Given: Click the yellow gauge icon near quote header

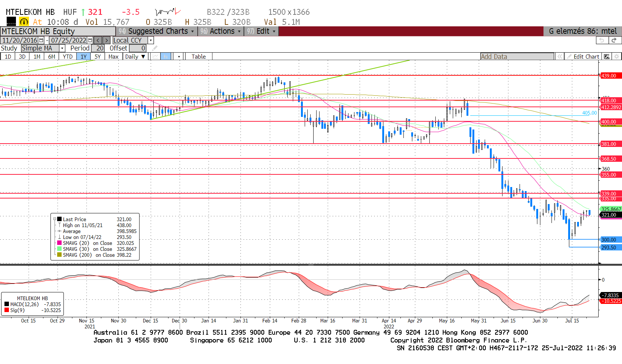Looking at the screenshot, I should [24, 22].
